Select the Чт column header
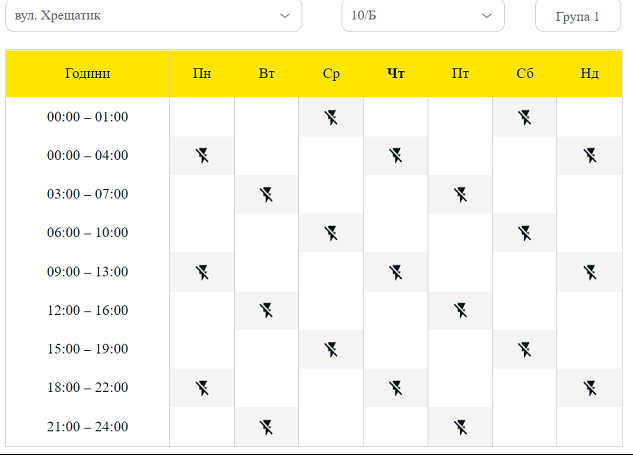The height and width of the screenshot is (455, 633). click(x=396, y=73)
